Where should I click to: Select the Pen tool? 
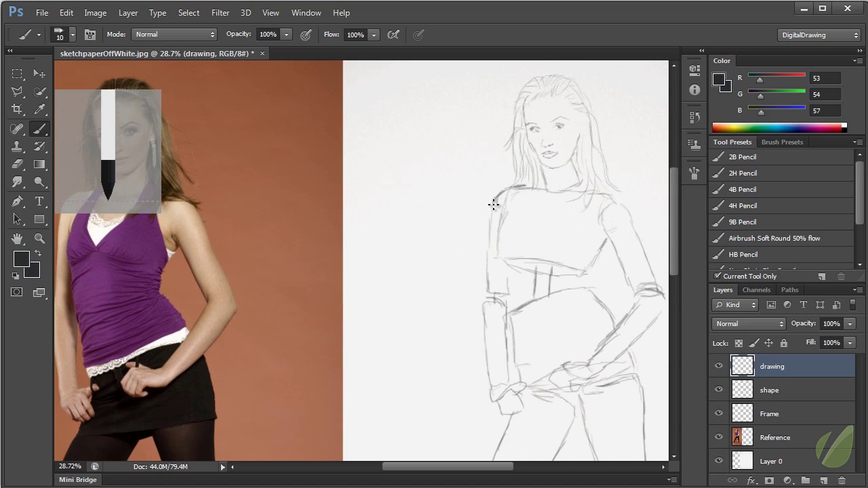point(18,201)
